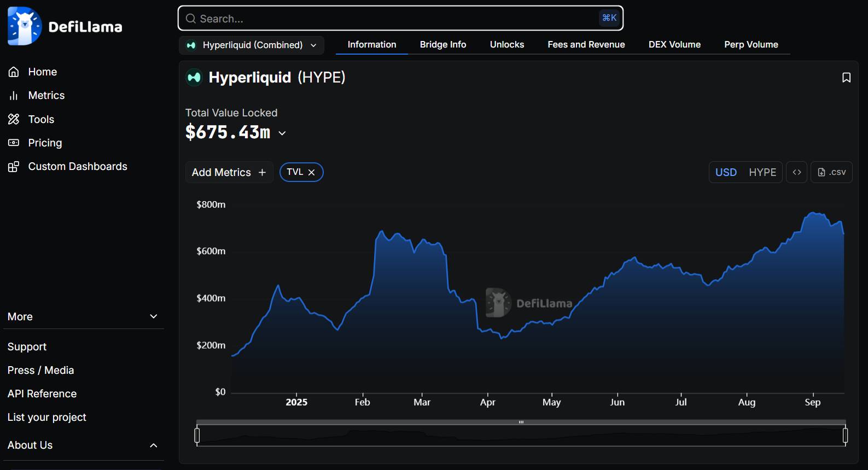Click the Feb x-axis label
Viewport: 868px width, 470px height.
point(363,402)
